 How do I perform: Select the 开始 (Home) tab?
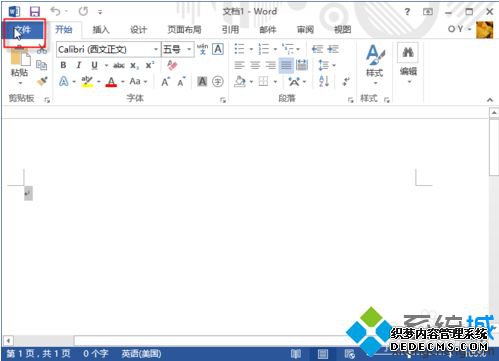point(64,30)
